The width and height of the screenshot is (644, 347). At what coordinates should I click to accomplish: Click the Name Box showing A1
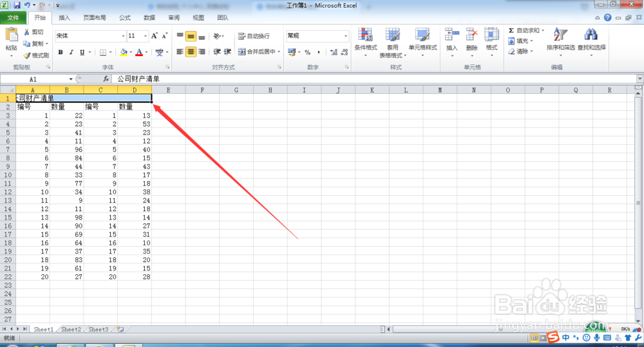[33, 79]
